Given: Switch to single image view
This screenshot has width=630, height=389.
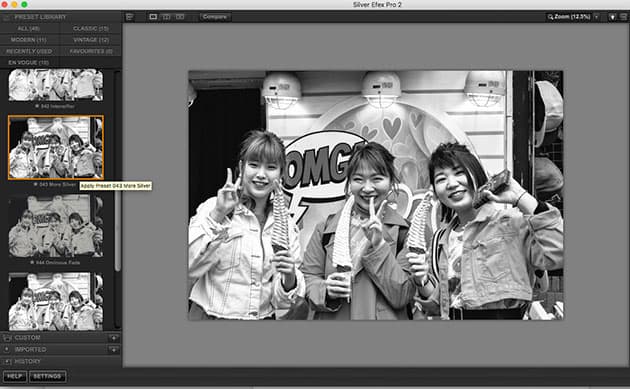Looking at the screenshot, I should tap(153, 17).
